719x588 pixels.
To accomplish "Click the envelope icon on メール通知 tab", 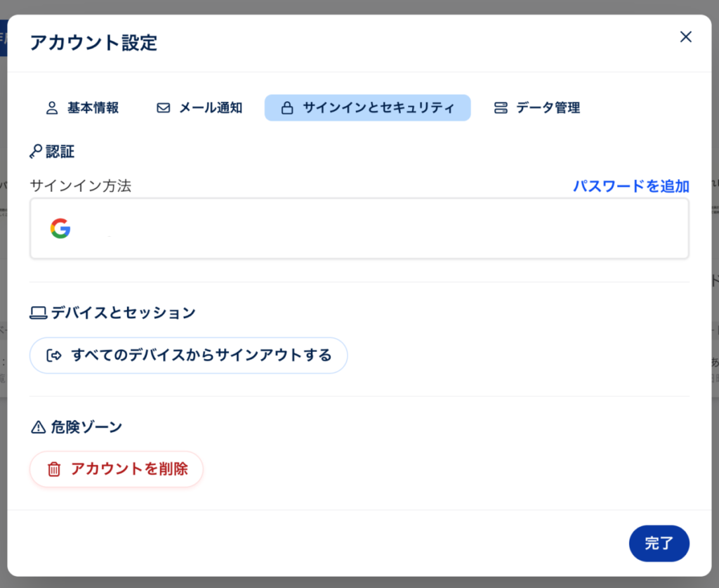I will click(163, 107).
